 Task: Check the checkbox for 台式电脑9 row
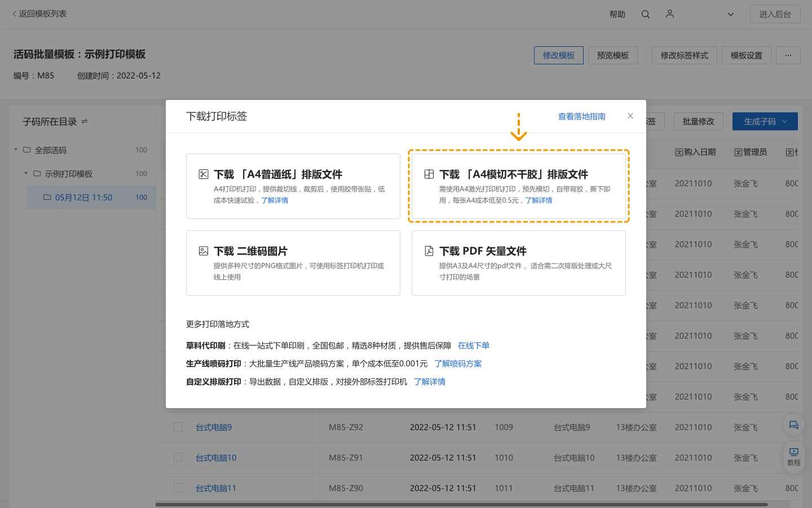(x=178, y=427)
